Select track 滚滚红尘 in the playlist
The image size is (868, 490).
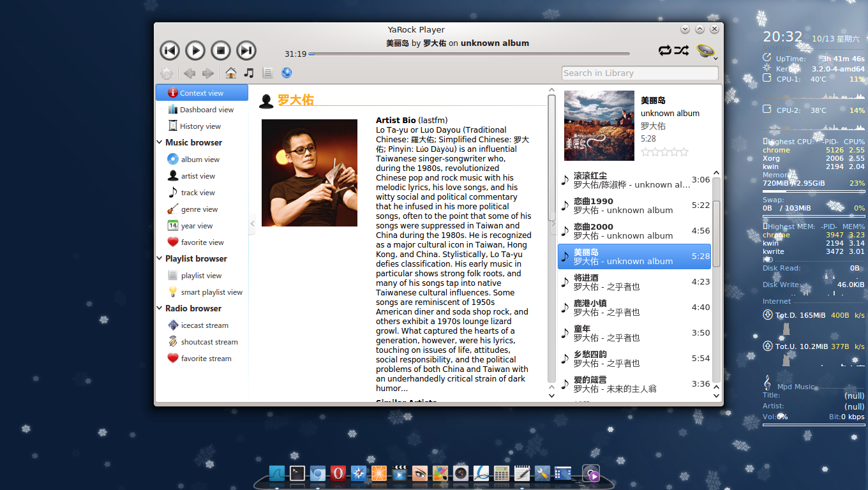point(634,180)
